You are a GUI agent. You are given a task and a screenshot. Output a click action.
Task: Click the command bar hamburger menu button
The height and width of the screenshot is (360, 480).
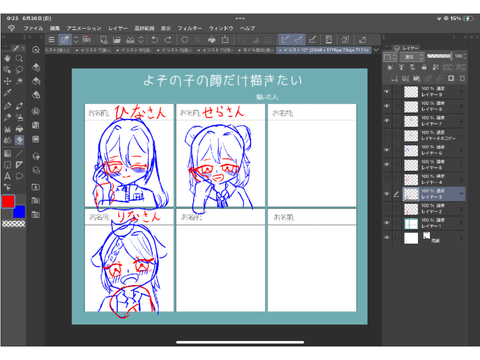51,40
